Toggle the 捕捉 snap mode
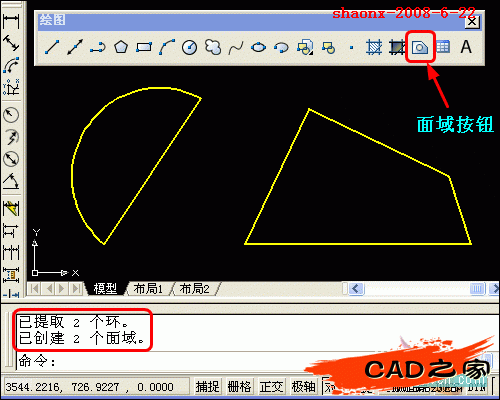Viewport: 500px width, 400px height. [x=207, y=387]
